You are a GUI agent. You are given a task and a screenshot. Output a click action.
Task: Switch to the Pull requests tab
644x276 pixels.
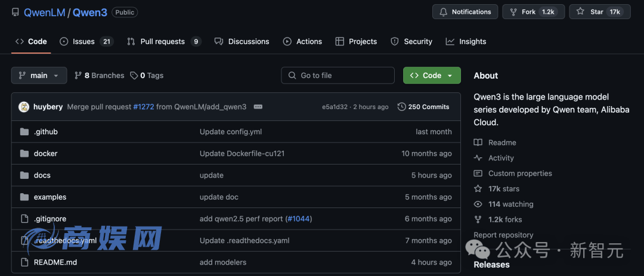pyautogui.click(x=163, y=42)
